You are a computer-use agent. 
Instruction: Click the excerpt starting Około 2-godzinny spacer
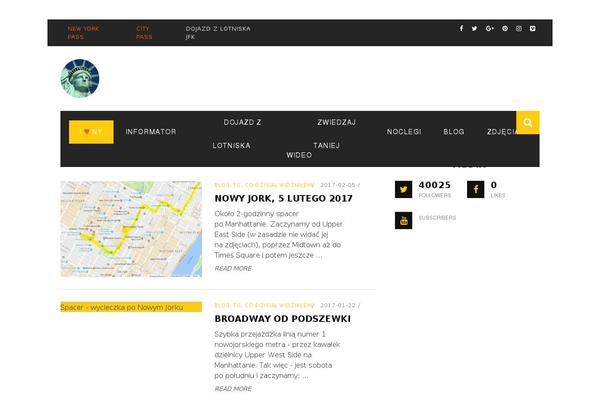coord(278,234)
